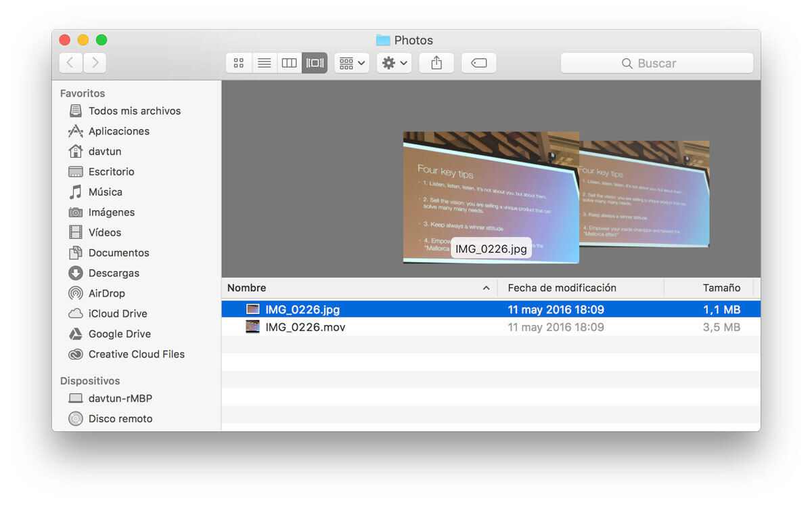Click the Buscar search field
The width and height of the screenshot is (812, 505).
(x=656, y=63)
